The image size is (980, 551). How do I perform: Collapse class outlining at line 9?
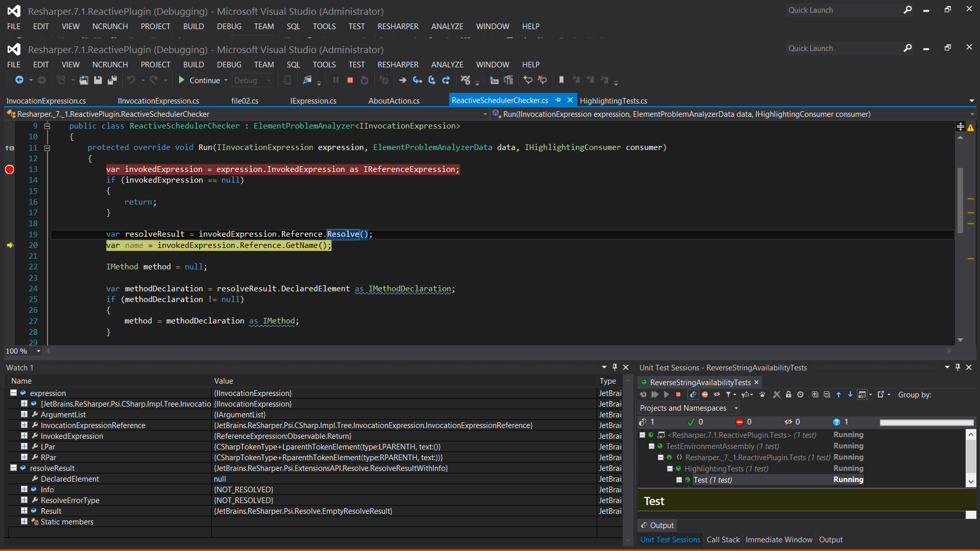[x=47, y=126]
